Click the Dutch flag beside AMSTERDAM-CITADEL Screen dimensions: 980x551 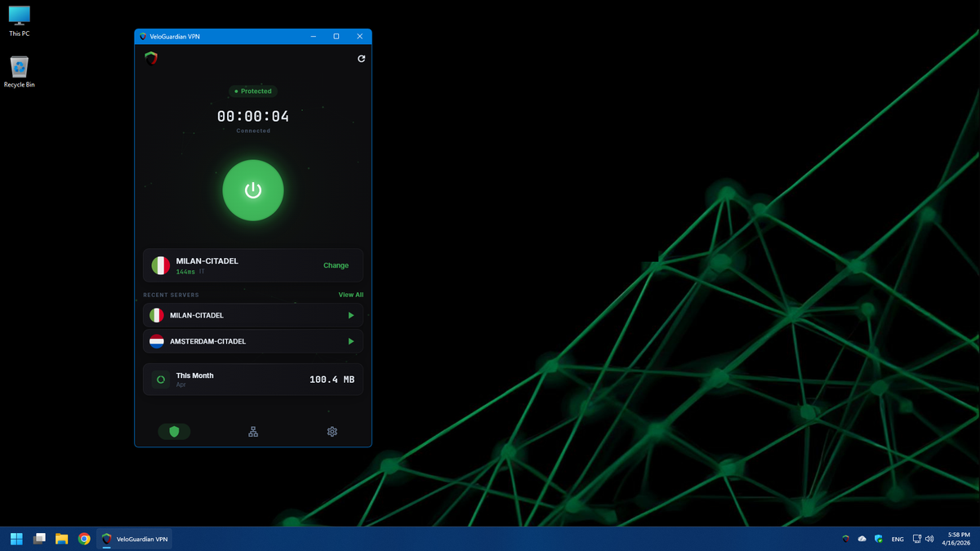(157, 341)
